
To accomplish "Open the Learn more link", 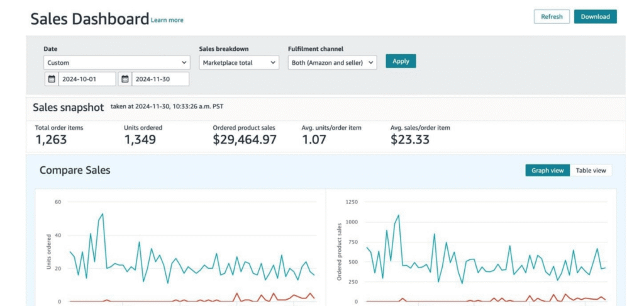I will tap(167, 20).
